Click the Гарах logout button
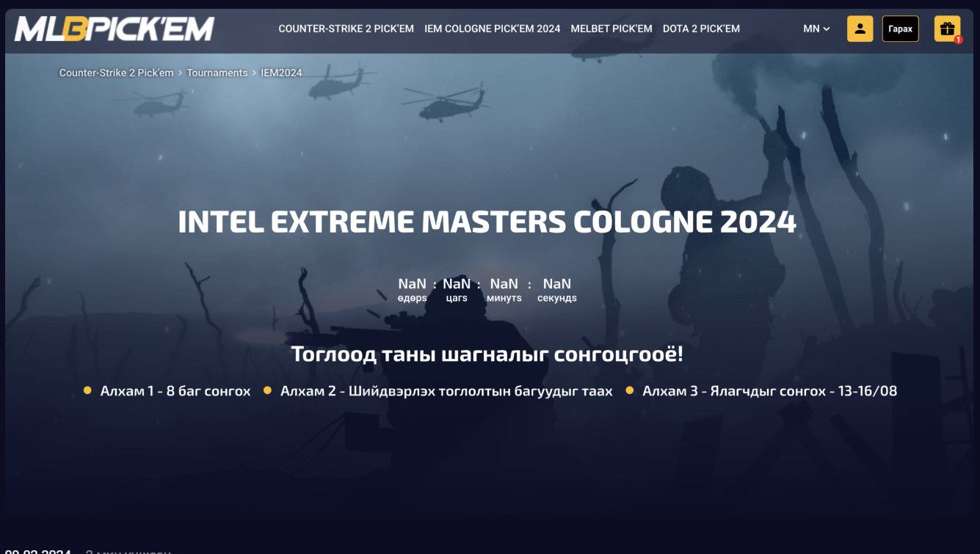The height and width of the screenshot is (554, 980). click(x=900, y=29)
